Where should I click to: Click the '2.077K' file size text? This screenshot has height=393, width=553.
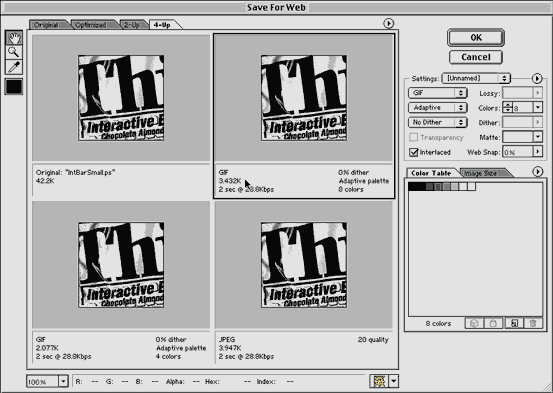[x=47, y=348]
